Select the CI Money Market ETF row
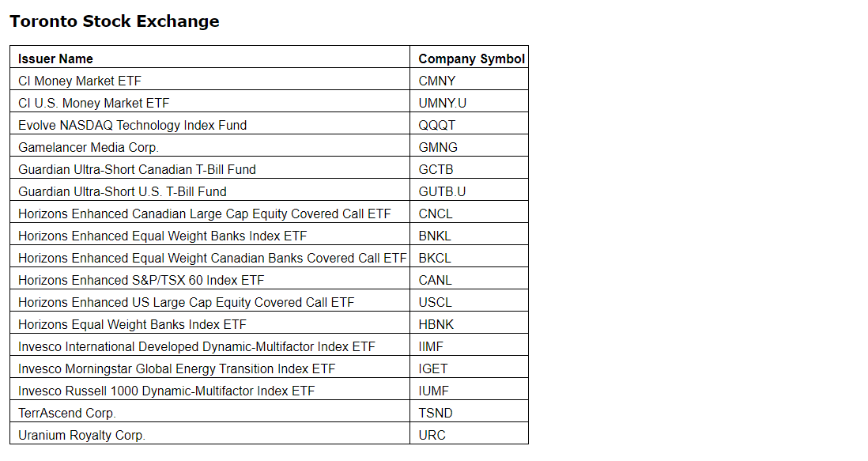This screenshot has width=868, height=461. [80, 81]
